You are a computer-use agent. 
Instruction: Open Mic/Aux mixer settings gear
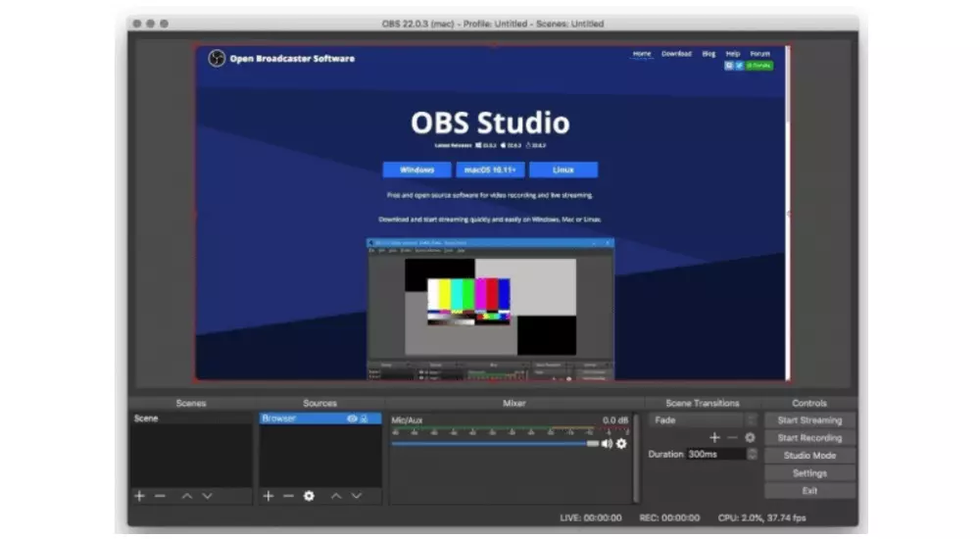pos(621,443)
